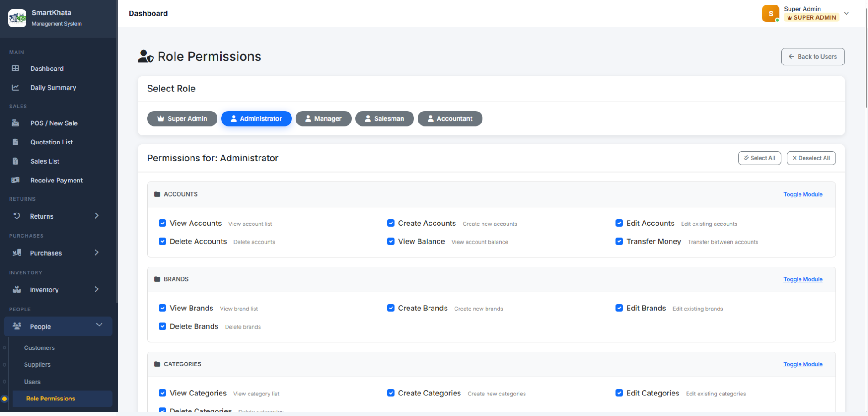Screen dimensions: 868x416
Task: Click the page vertical scrollbar
Action: click(x=866, y=55)
